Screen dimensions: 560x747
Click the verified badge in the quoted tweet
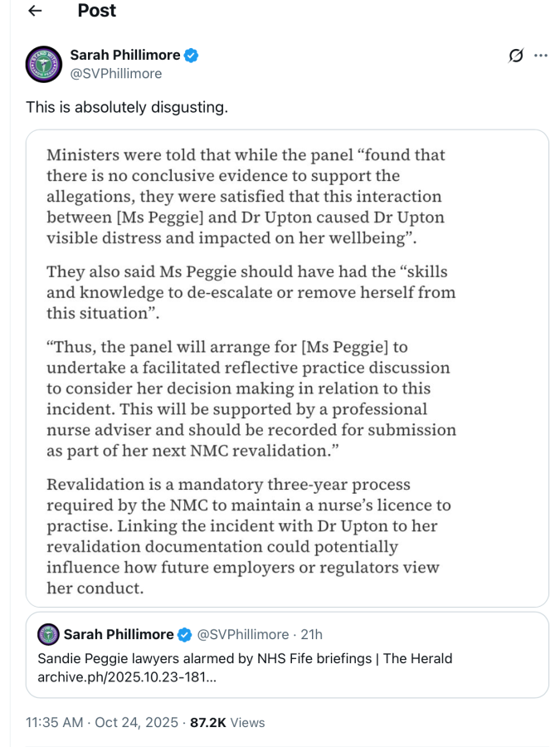click(x=185, y=635)
